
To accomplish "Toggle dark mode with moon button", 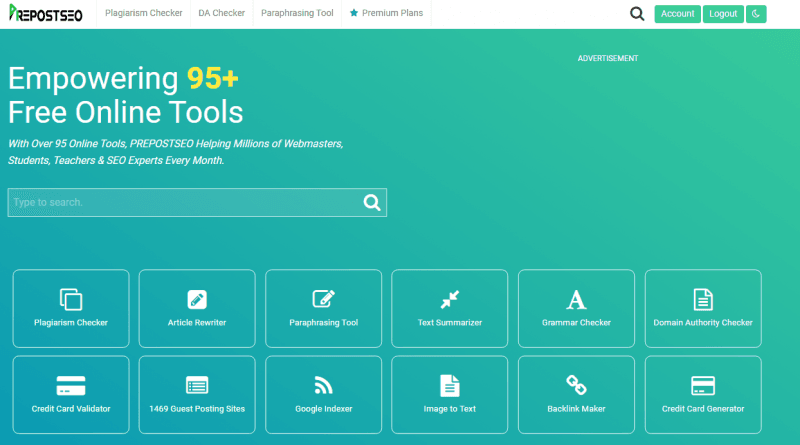I will coord(756,14).
